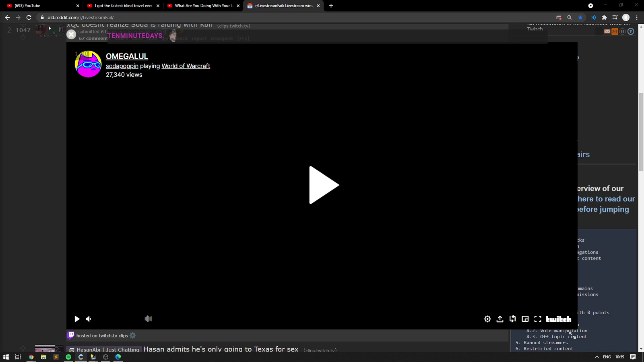The width and height of the screenshot is (644, 362).
Task: Go back to the previous page
Action: click(x=7, y=17)
